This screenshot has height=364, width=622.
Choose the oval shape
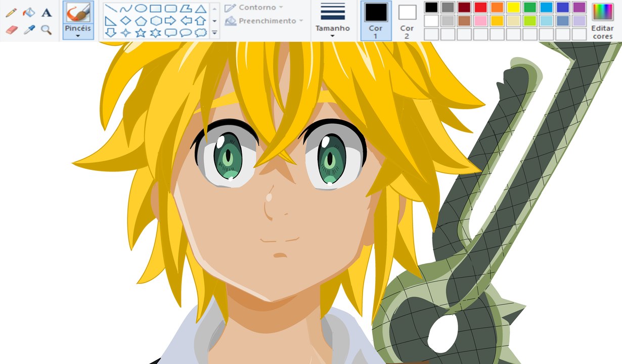point(141,9)
